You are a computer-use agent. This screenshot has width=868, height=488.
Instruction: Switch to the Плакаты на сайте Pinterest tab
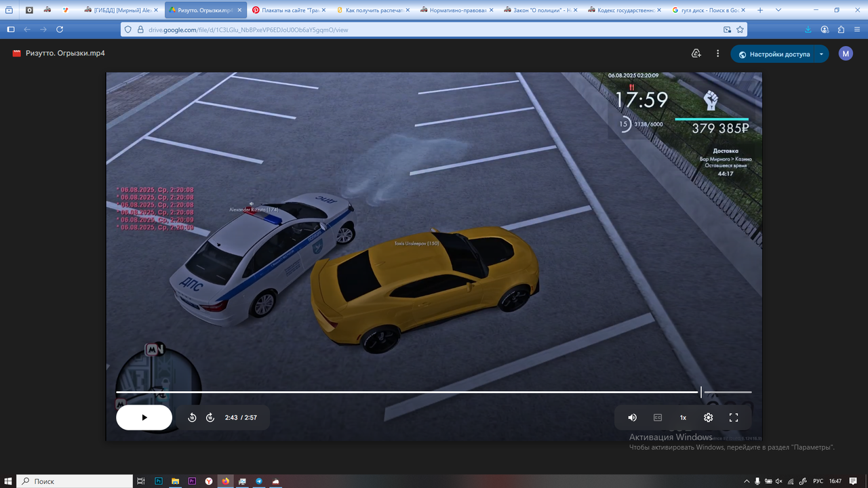coord(288,10)
